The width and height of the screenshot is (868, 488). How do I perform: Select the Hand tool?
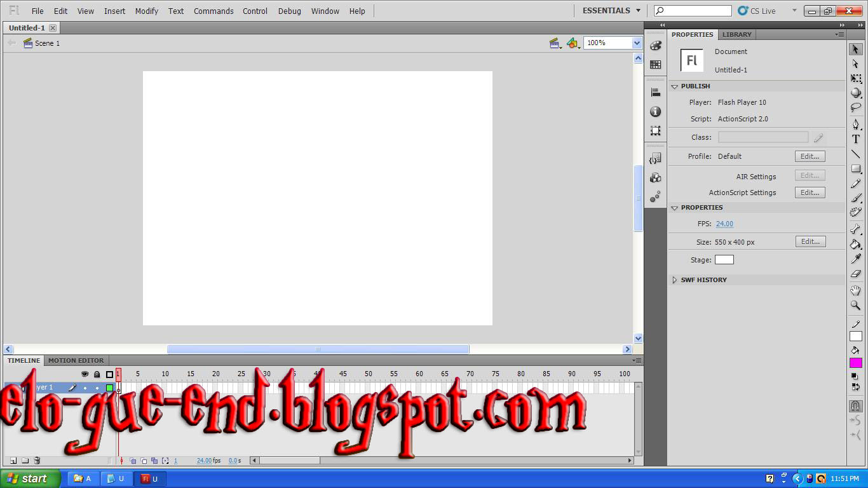tap(856, 290)
